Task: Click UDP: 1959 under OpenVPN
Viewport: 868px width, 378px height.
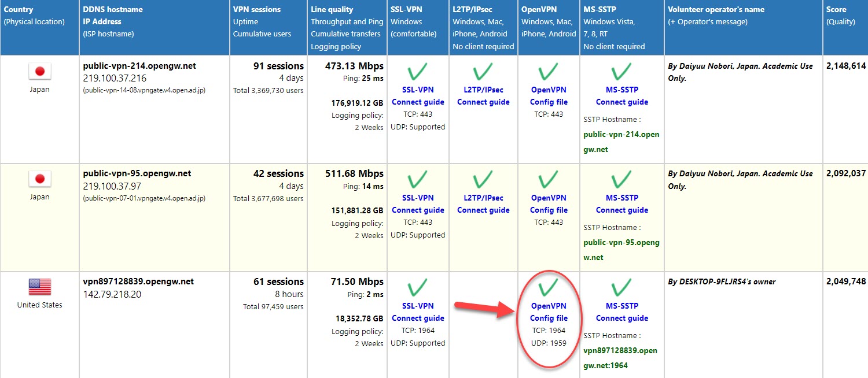Action: tap(549, 343)
